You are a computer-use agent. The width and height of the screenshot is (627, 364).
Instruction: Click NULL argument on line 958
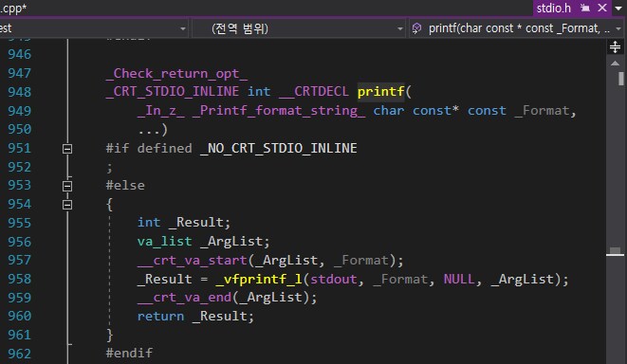pos(459,279)
